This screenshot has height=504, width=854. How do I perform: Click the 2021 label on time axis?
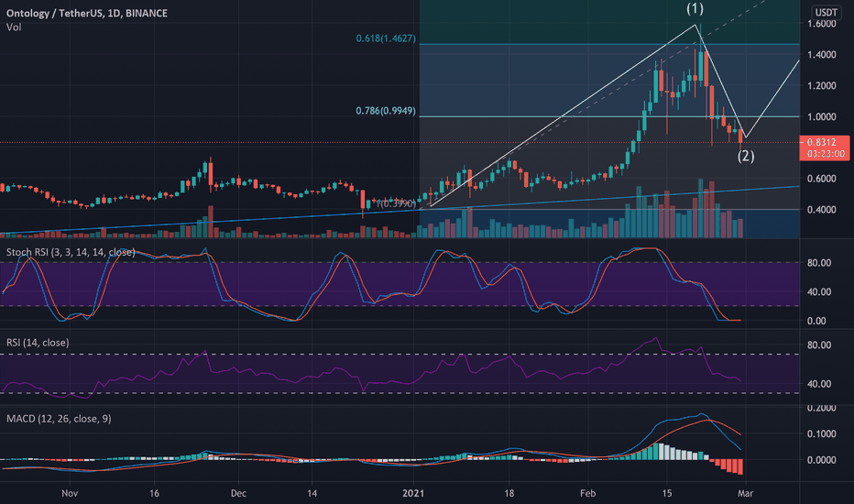(413, 493)
